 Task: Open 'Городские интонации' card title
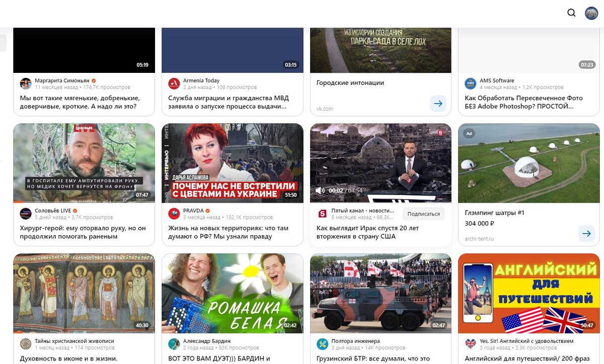point(350,82)
